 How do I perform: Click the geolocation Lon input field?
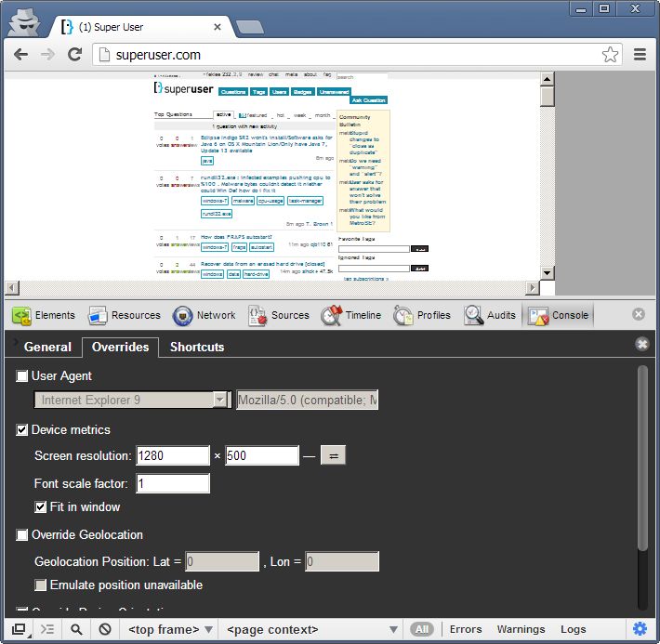point(342,561)
